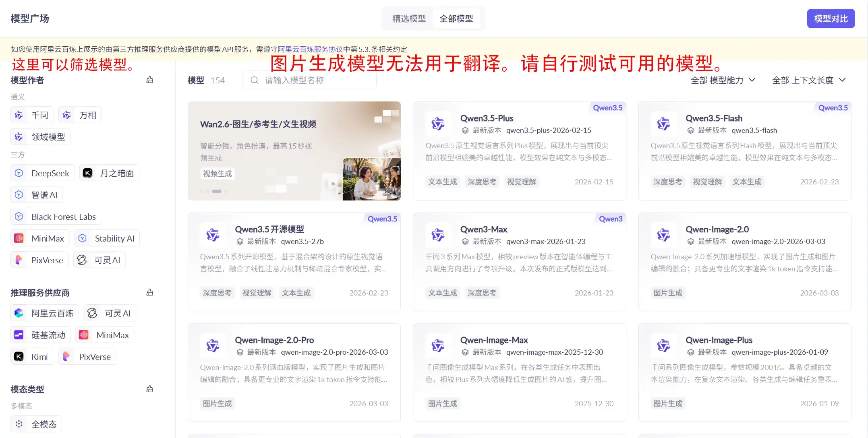Toggle 可灵AI filter under 推理服务供应商
Screen dimensions: 868x438
point(110,313)
